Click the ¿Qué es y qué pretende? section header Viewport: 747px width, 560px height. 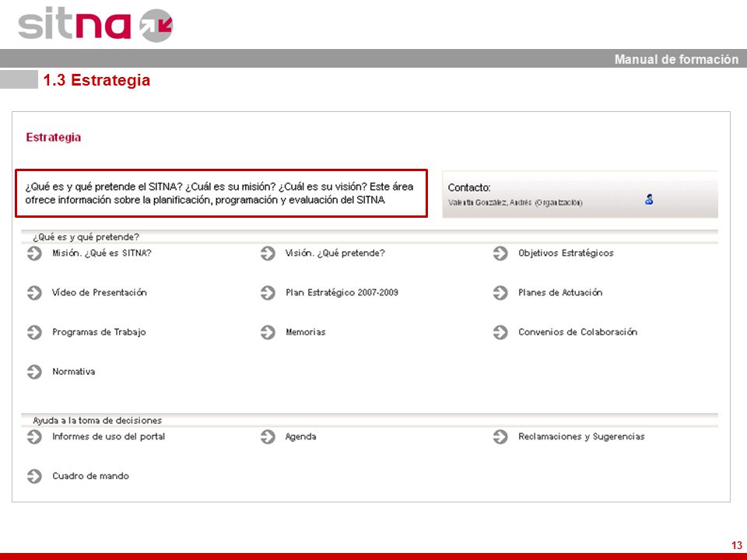click(86, 237)
